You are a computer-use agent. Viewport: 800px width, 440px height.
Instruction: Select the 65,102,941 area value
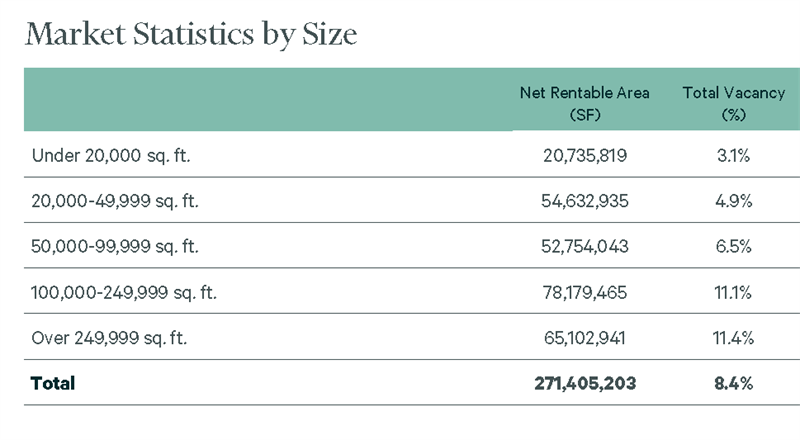585,337
